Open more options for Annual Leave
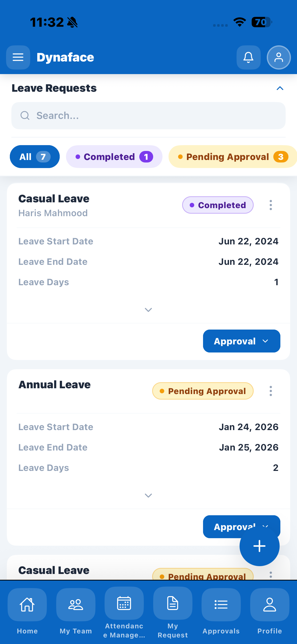The width and height of the screenshot is (297, 644). click(271, 391)
